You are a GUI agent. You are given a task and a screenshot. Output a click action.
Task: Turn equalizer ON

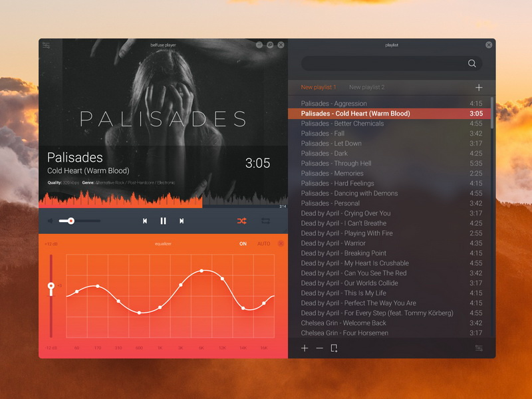(x=243, y=243)
